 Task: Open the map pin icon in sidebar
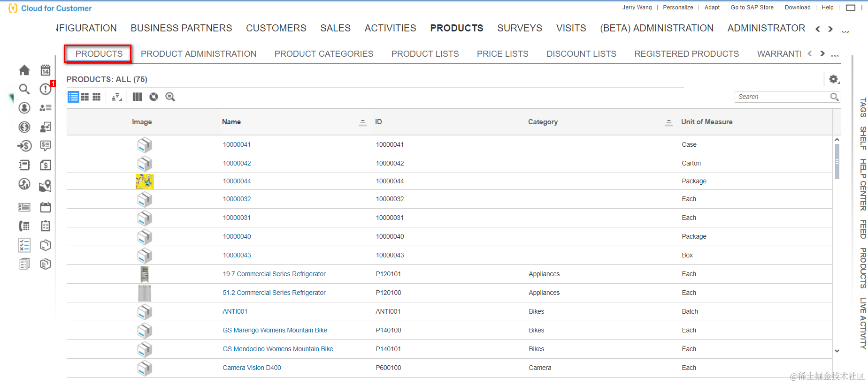(x=46, y=186)
